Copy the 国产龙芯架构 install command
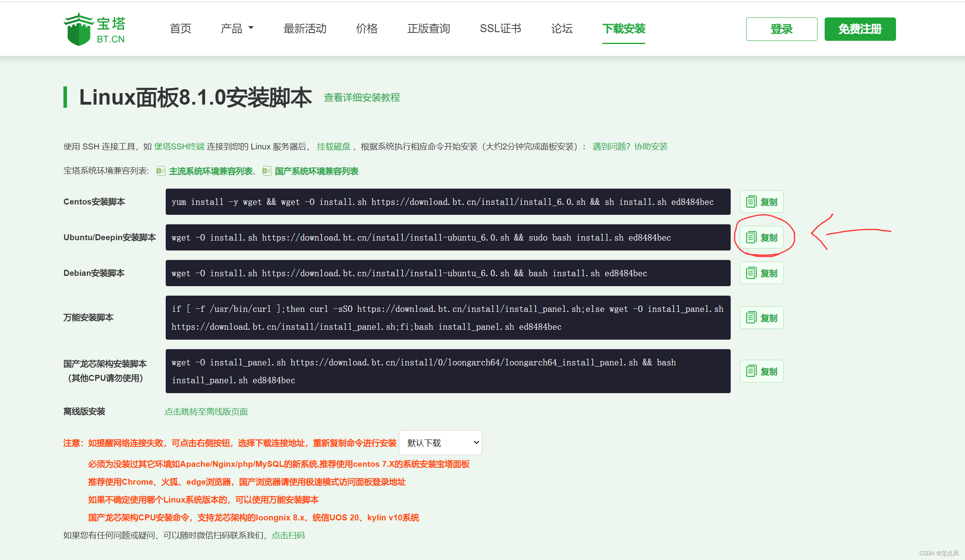The width and height of the screenshot is (965, 560). pos(761,371)
